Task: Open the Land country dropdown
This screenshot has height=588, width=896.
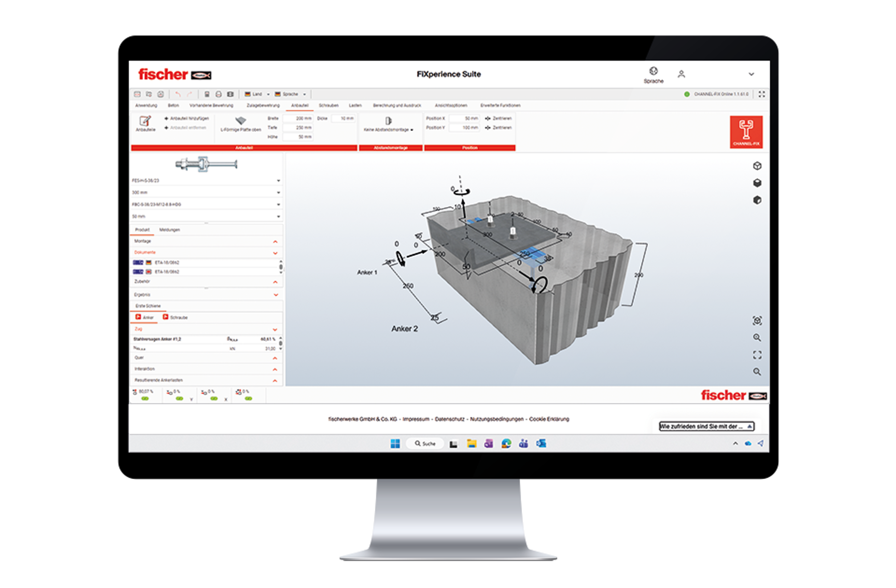Action: point(257,94)
